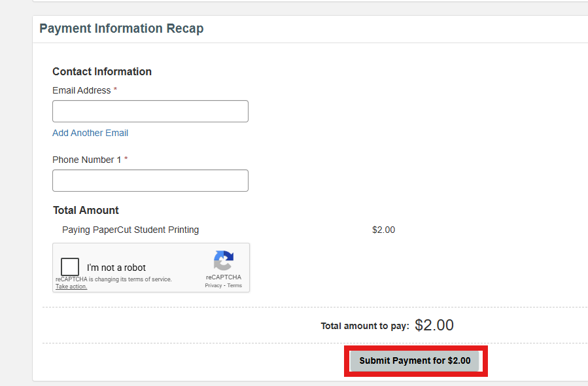Image resolution: width=588 pixels, height=386 pixels.
Task: Click the large $2.00 total figure
Action: [x=434, y=325]
